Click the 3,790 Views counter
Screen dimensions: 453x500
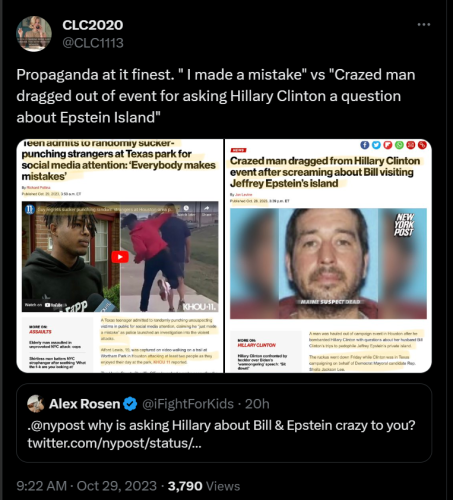[x=204, y=486]
